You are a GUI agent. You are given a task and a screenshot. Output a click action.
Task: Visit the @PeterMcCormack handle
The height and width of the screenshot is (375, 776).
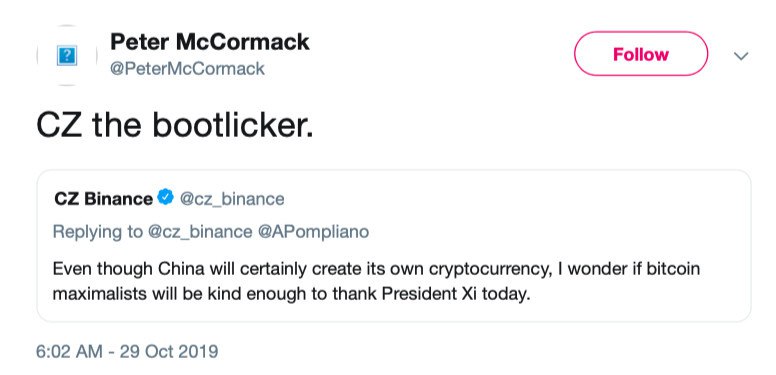coord(187,68)
